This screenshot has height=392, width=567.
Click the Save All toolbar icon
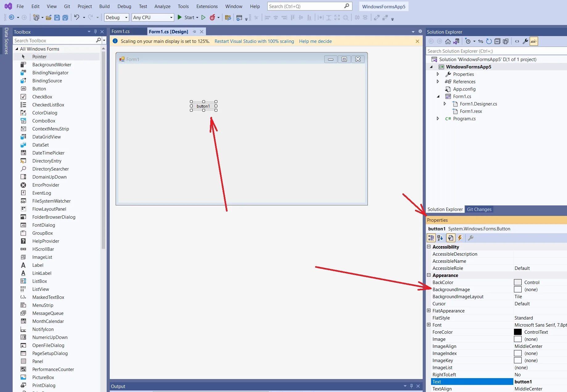(65, 18)
